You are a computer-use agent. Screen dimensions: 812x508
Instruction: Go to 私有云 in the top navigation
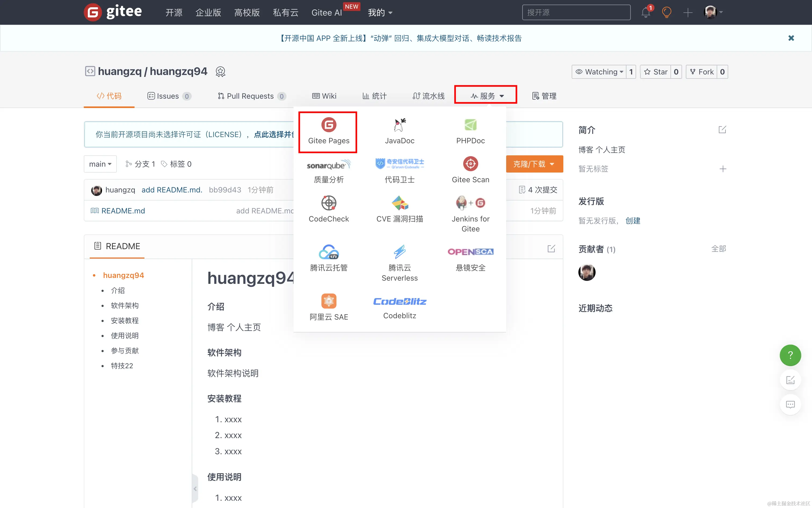click(x=285, y=12)
